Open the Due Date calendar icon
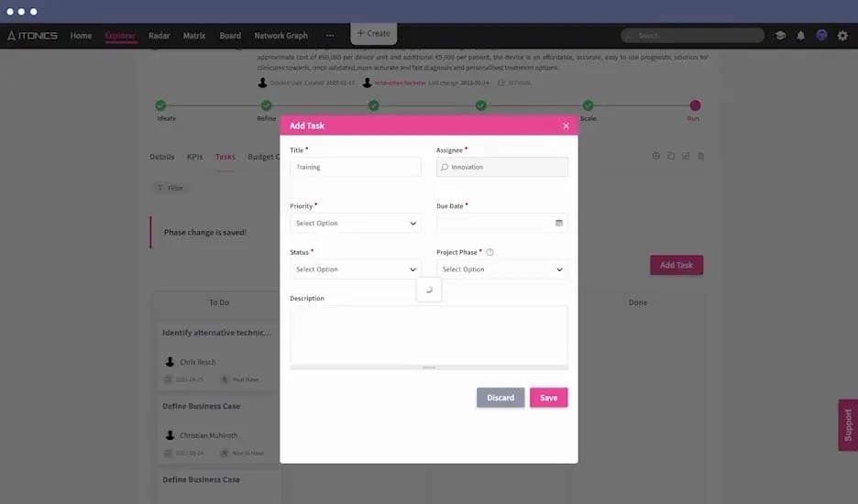 tap(558, 224)
